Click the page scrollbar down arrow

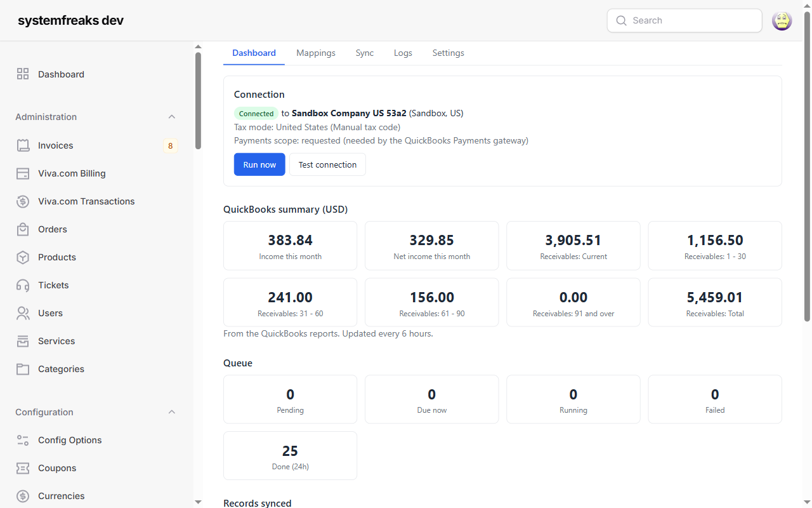pos(808,502)
